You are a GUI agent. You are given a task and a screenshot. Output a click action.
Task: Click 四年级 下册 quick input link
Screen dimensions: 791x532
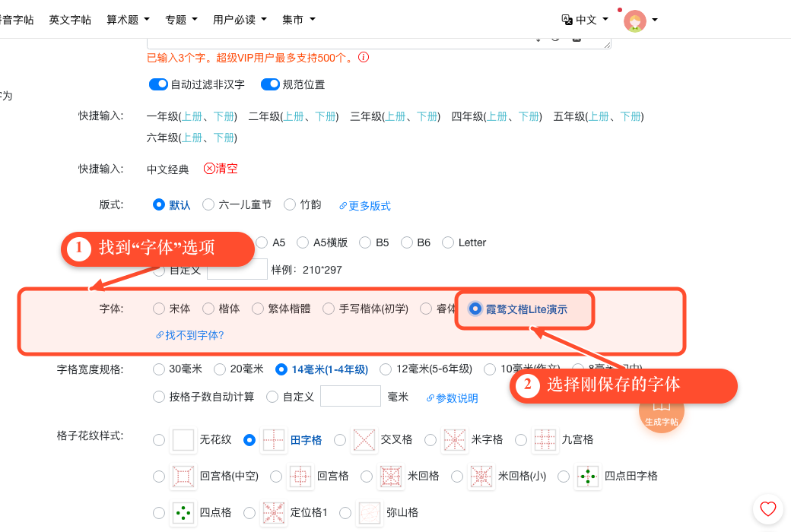529,116
